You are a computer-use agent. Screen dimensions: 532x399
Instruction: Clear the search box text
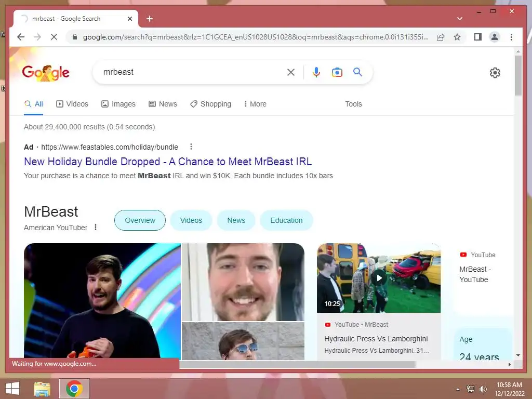click(x=291, y=72)
